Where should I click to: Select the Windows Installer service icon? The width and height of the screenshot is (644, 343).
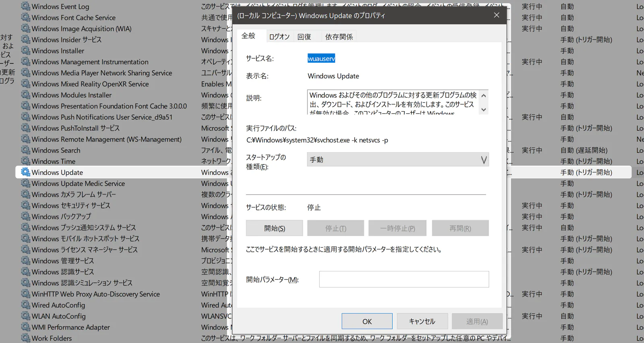tap(25, 51)
